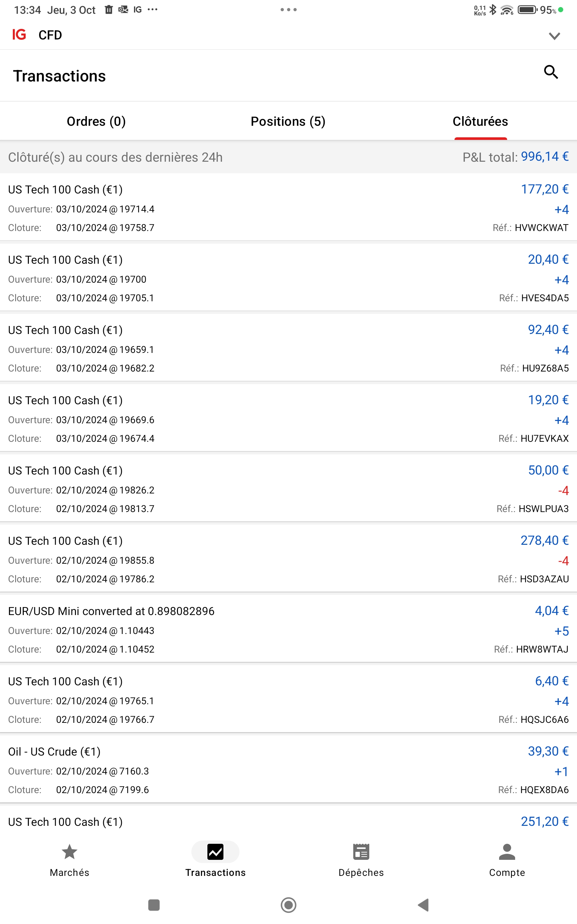Select the Clôturées tab
Screen dimensions: 577x924
(x=480, y=121)
